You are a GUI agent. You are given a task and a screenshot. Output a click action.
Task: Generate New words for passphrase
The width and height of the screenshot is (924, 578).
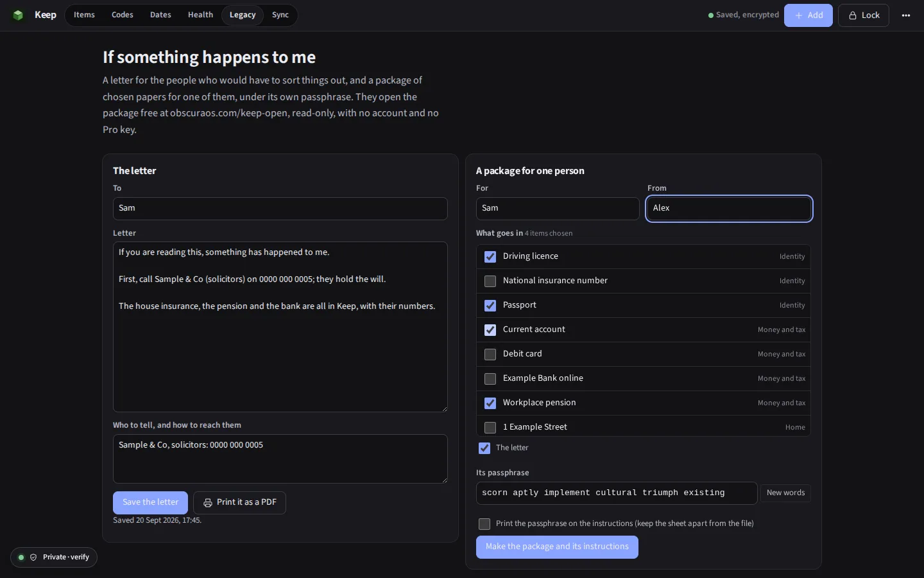click(785, 493)
